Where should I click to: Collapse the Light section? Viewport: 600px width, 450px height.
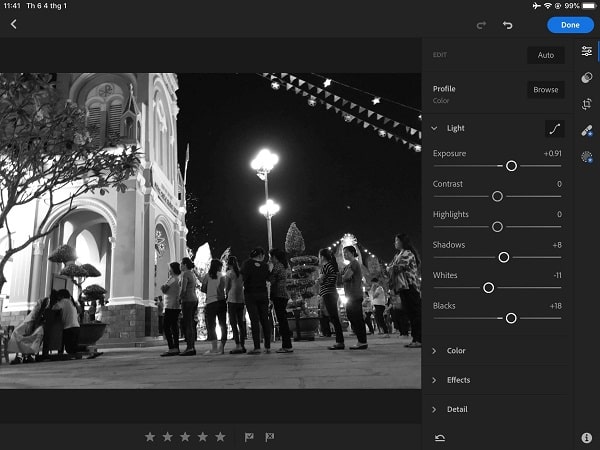(434, 128)
